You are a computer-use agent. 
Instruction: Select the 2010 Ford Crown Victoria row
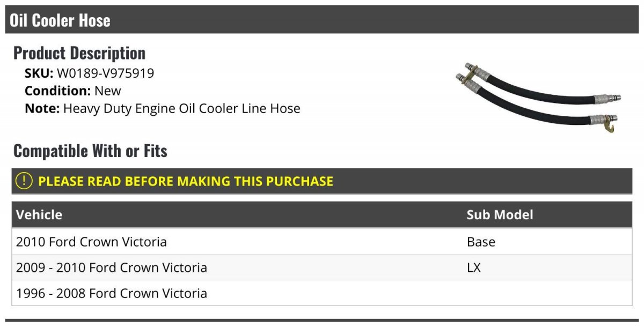tap(322, 242)
